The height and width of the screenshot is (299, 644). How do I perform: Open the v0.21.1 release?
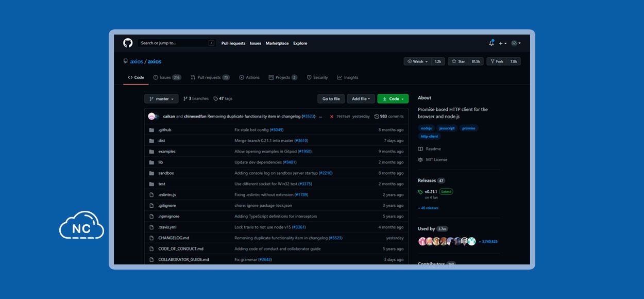pyautogui.click(x=431, y=192)
